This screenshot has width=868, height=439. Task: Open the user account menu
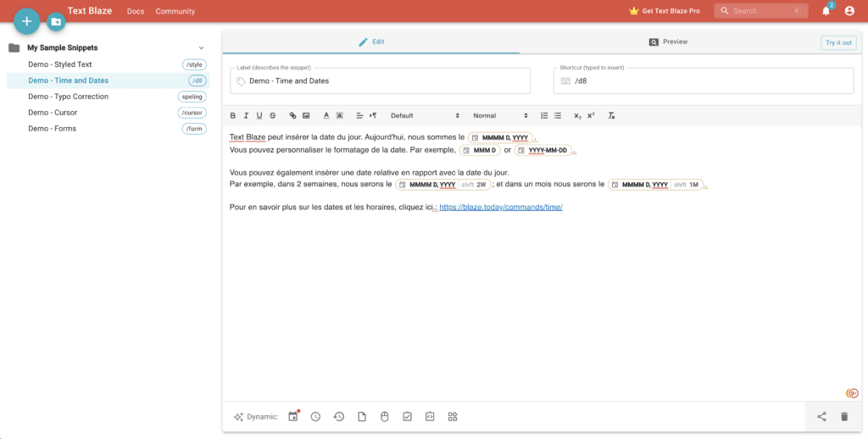849,10
